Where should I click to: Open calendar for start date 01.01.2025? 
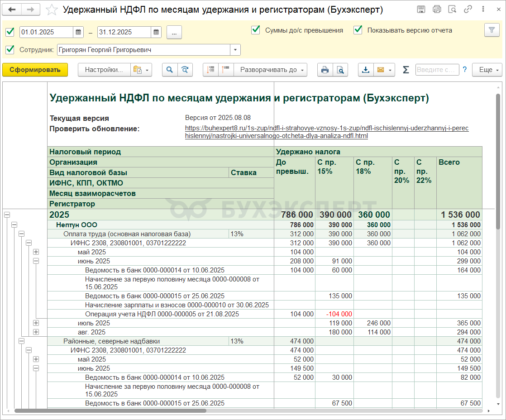(78, 32)
